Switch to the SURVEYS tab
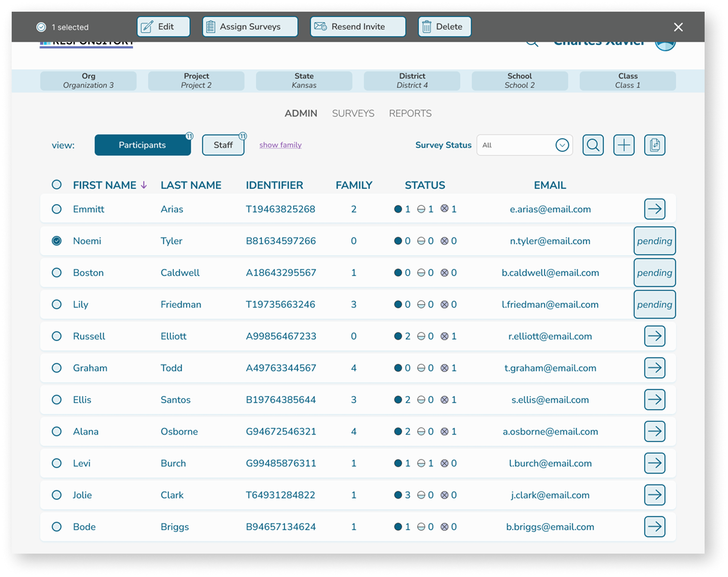728x577 pixels. click(x=353, y=113)
